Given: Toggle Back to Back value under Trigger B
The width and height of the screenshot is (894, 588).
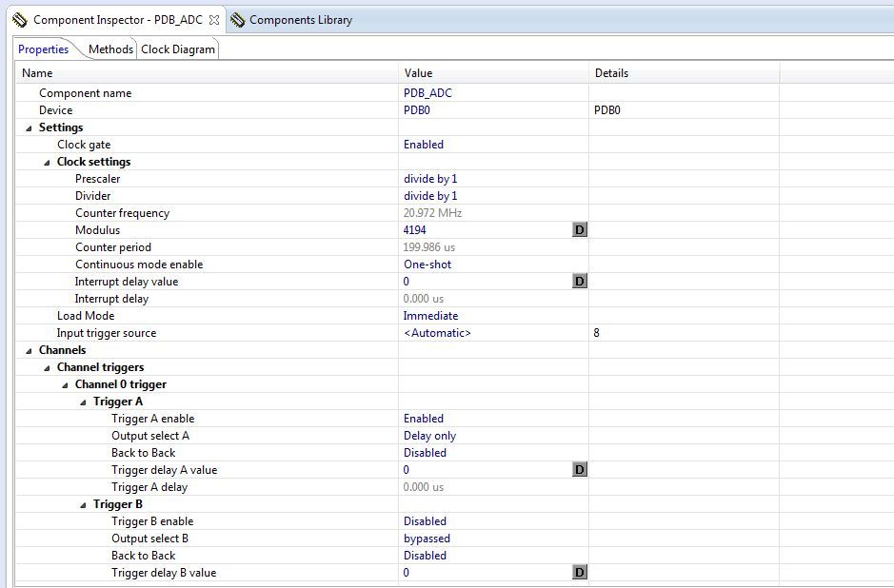Looking at the screenshot, I should (x=425, y=556).
